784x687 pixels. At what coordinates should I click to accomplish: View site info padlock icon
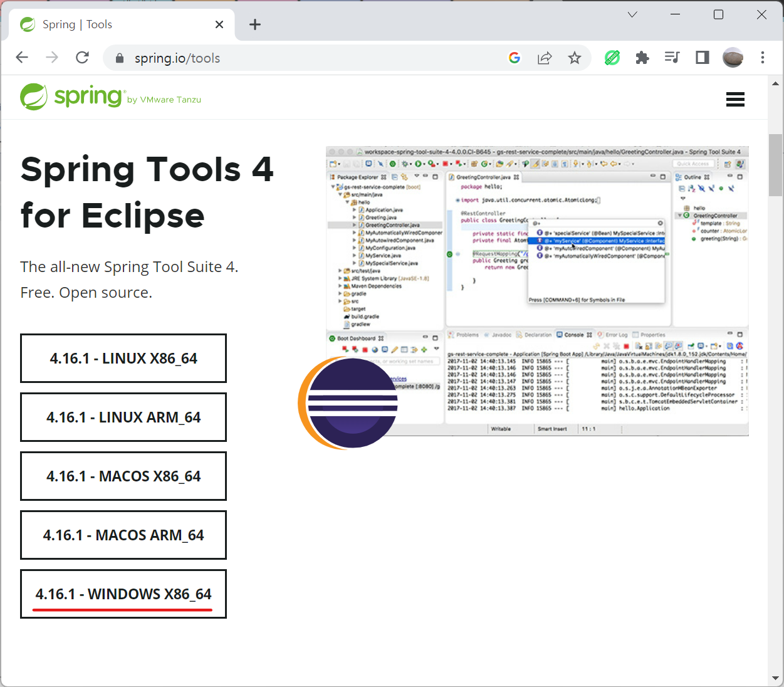120,58
